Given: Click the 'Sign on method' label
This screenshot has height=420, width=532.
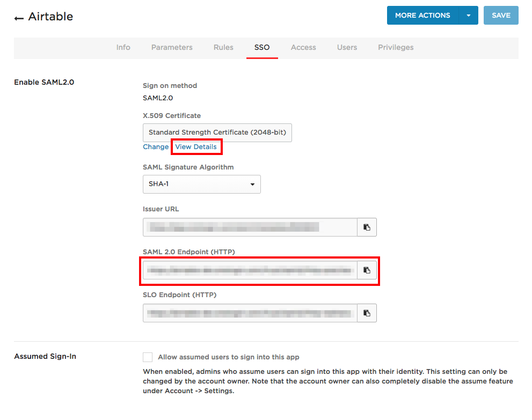Looking at the screenshot, I should click(170, 85).
